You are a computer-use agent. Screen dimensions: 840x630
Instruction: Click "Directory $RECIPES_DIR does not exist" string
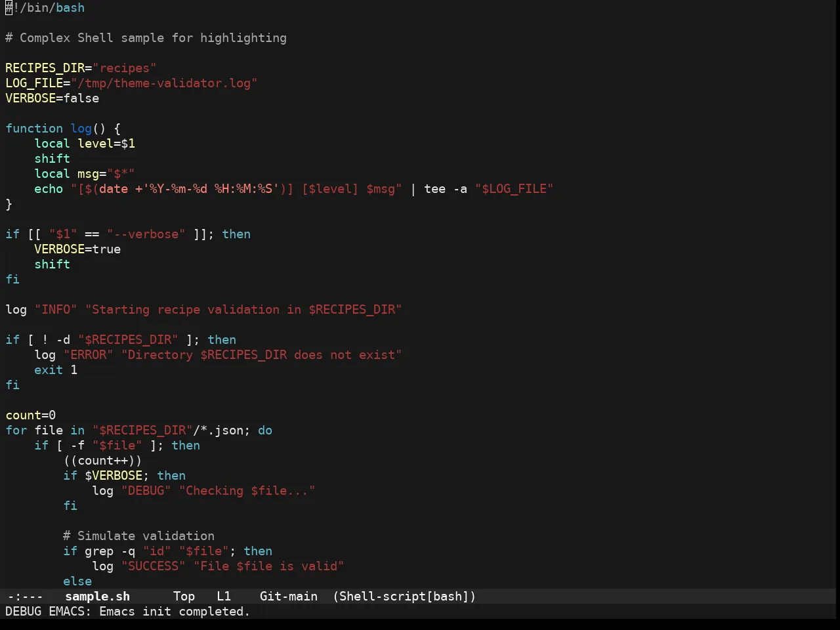pos(261,355)
